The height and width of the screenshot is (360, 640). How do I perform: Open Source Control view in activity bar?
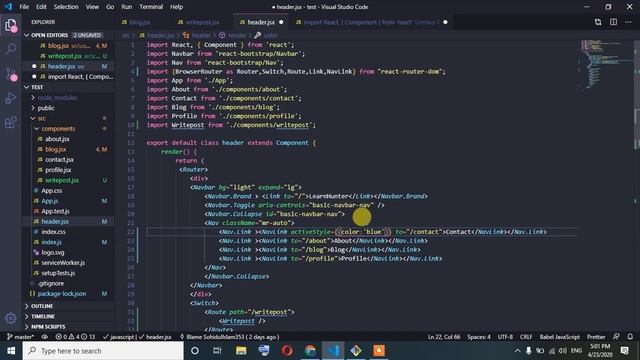pyautogui.click(x=11, y=73)
